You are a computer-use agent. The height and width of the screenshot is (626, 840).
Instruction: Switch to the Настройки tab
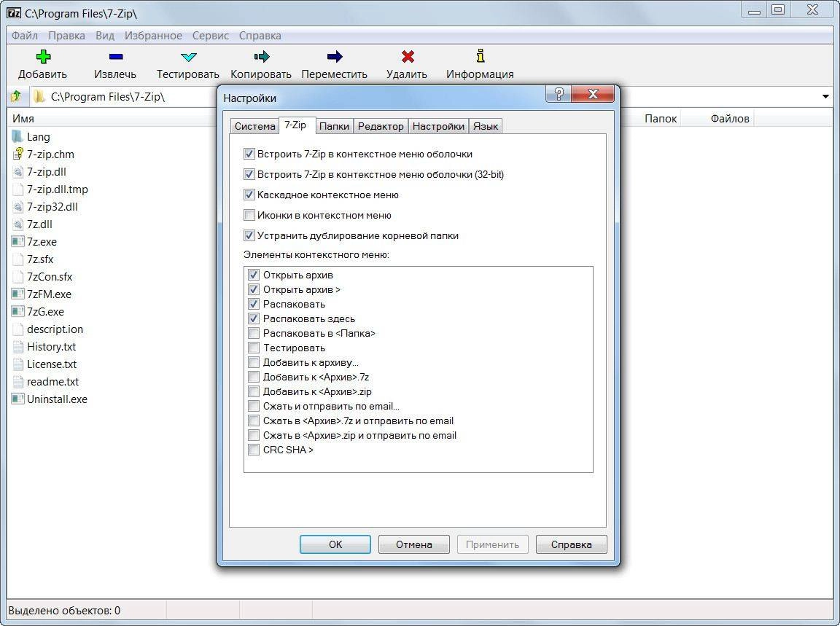click(438, 126)
